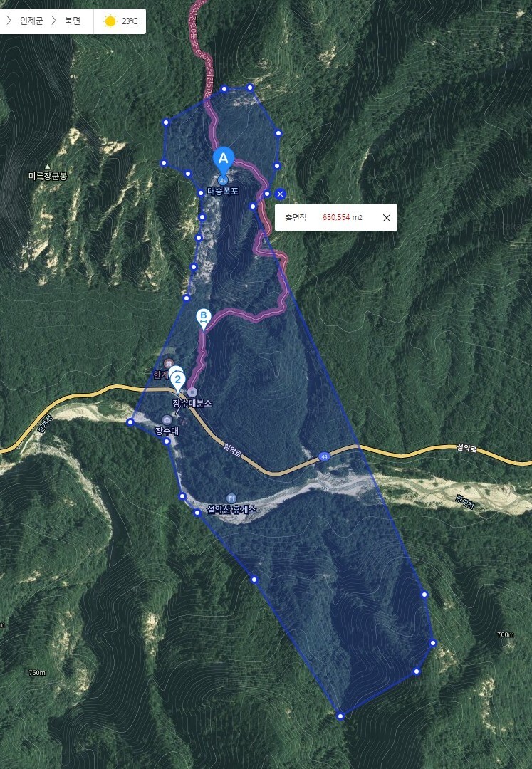Open the sunny weather 23°C widget
532x769 pixels.
[120, 21]
